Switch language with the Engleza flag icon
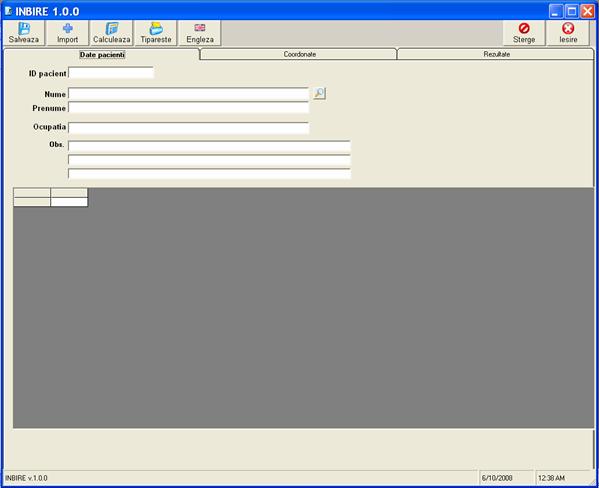This screenshot has height=488, width=599. 200,28
